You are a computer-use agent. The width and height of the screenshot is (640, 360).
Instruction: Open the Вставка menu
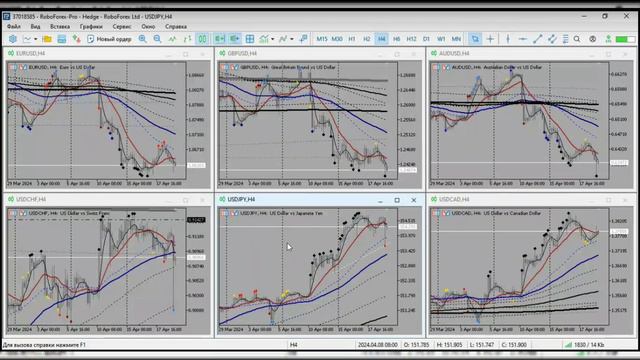tap(60, 27)
